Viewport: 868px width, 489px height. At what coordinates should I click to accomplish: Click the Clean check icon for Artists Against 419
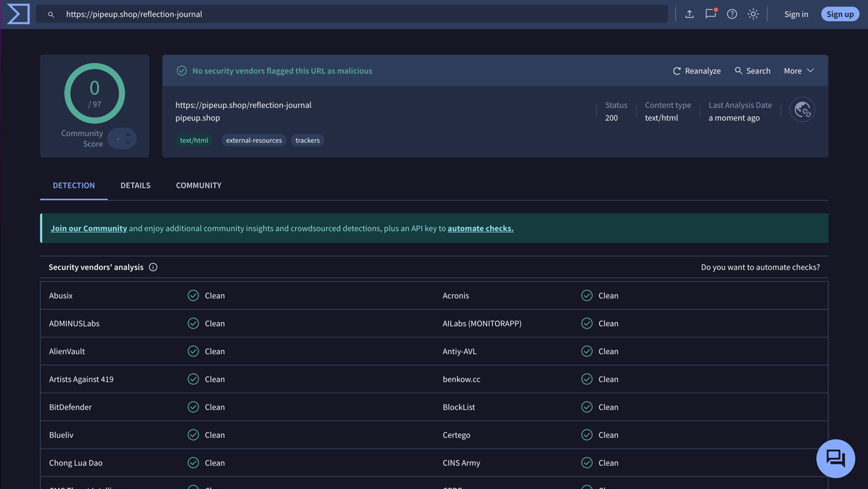pyautogui.click(x=193, y=379)
